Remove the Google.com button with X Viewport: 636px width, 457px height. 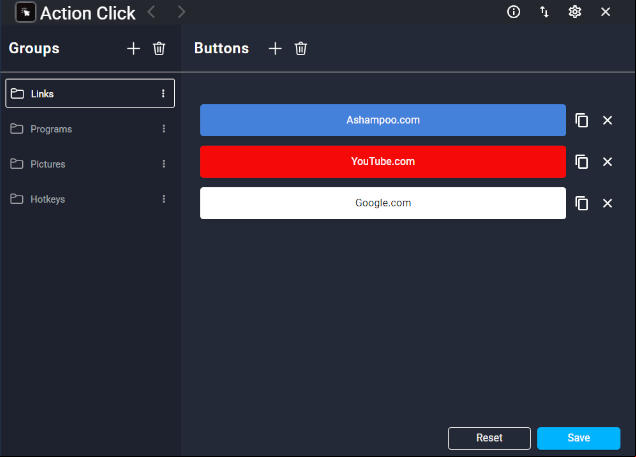[x=607, y=203]
